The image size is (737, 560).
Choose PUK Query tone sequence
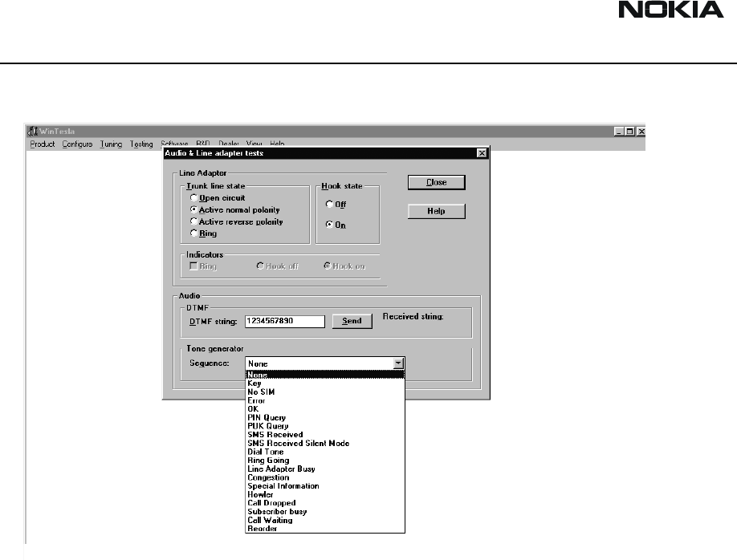(x=325, y=426)
